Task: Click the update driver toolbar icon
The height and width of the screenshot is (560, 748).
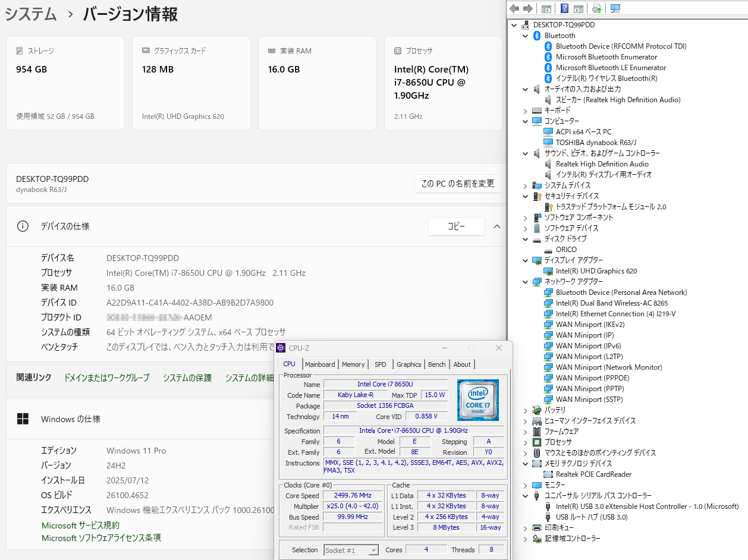Action: pyautogui.click(x=597, y=8)
